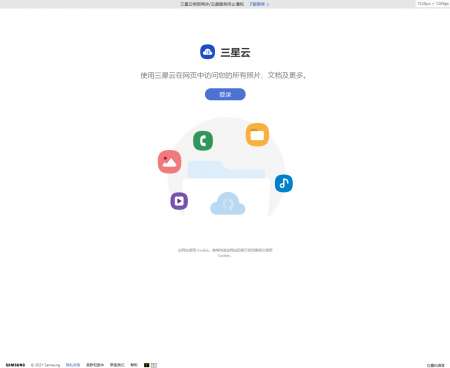Click the purple video play icon
Viewport: 450px width, 368px height.
point(179,201)
